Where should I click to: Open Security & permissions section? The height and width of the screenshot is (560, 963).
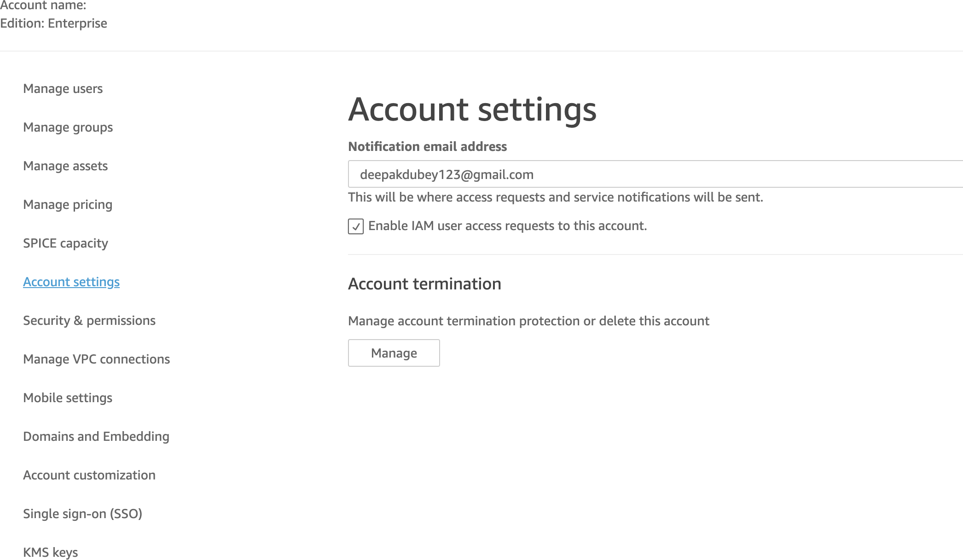pyautogui.click(x=89, y=320)
